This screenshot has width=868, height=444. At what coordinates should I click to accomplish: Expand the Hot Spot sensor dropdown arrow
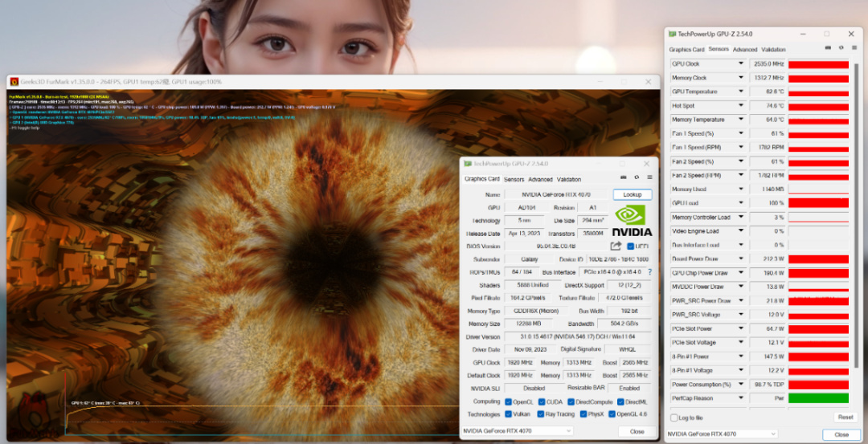[x=741, y=106]
